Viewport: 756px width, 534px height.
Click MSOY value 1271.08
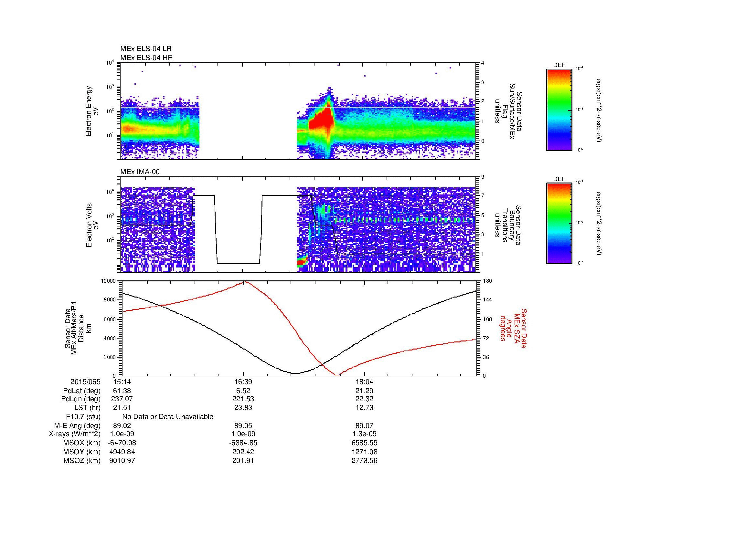coord(365,452)
